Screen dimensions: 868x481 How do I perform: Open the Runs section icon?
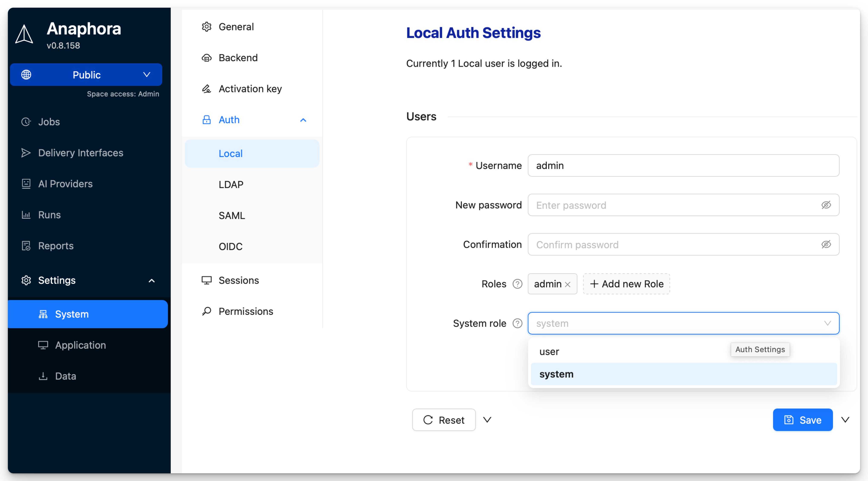pyautogui.click(x=26, y=215)
